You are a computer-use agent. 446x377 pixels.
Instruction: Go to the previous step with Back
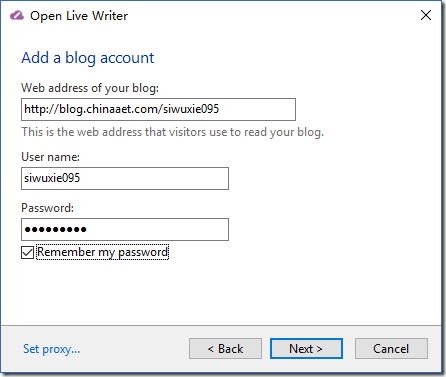225,349
